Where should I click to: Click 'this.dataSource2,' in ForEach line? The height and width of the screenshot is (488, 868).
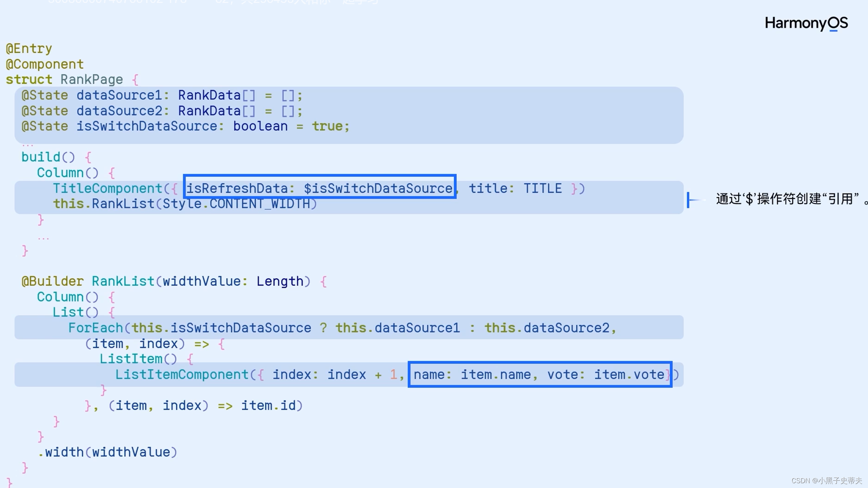click(550, 328)
